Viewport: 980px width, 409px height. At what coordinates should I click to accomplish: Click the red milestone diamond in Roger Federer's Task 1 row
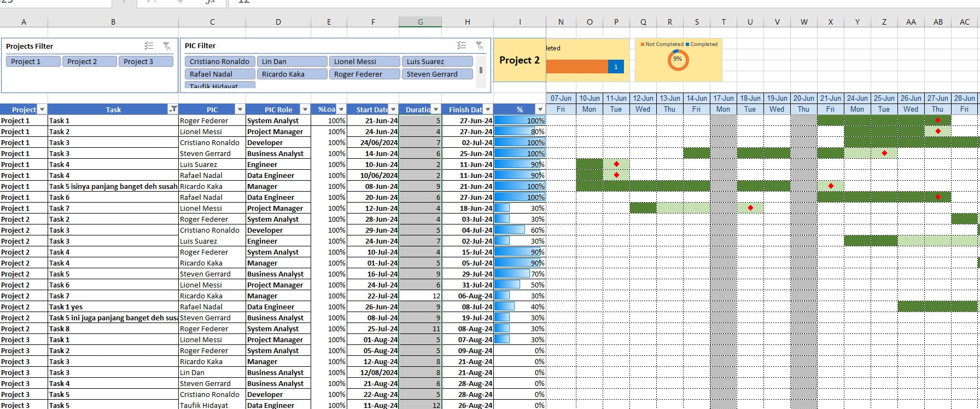click(x=938, y=120)
